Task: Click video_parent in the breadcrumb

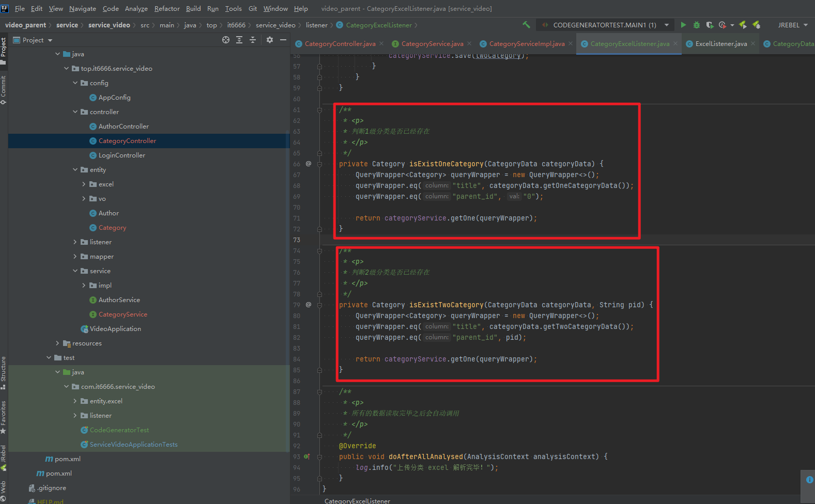Action: 25,25
